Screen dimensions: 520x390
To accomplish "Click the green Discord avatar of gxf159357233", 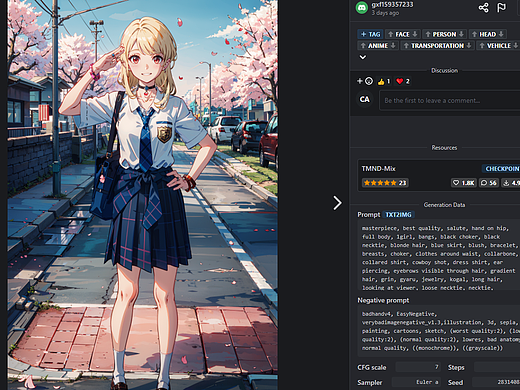I will (362, 7).
